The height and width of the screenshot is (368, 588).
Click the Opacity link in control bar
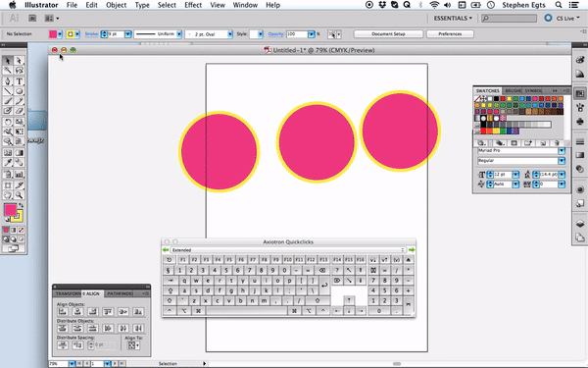(275, 34)
